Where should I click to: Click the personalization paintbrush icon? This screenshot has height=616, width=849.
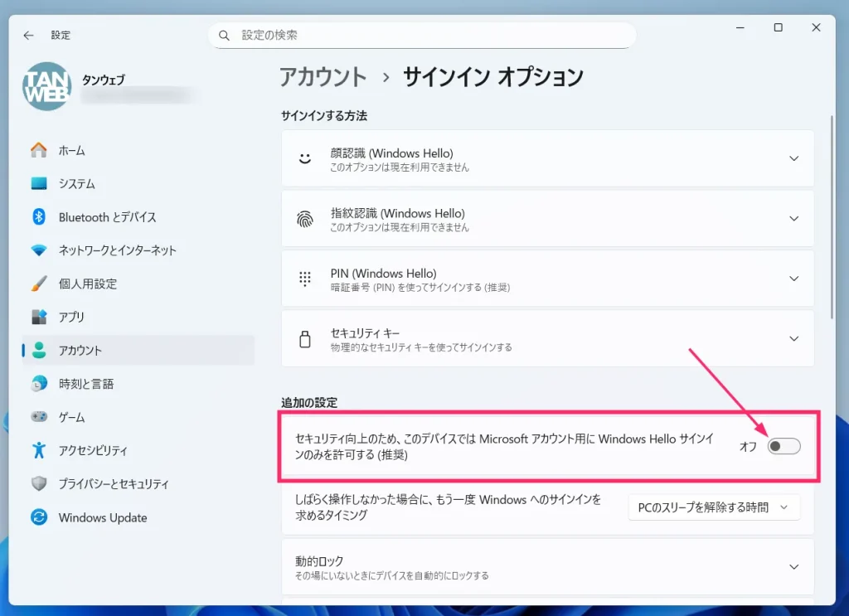tap(38, 284)
